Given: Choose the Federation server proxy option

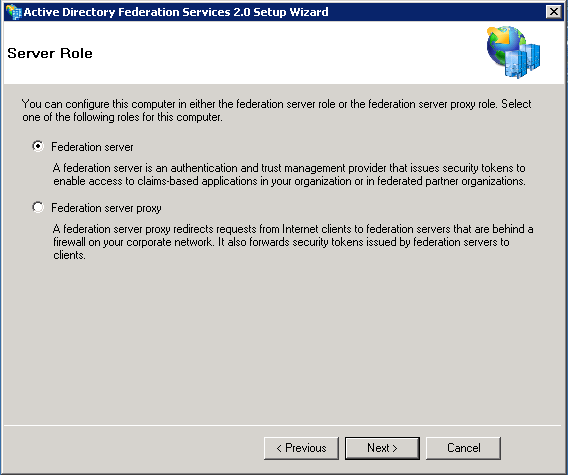Looking at the screenshot, I should [38, 208].
